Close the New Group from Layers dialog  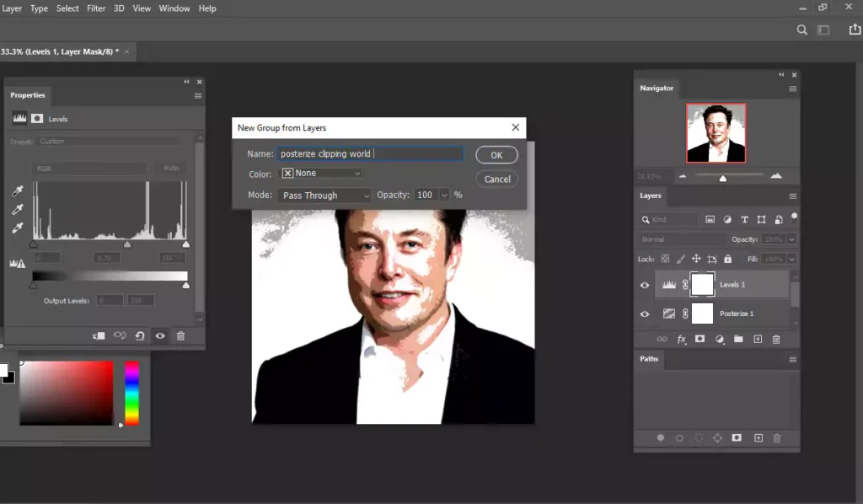tap(515, 127)
